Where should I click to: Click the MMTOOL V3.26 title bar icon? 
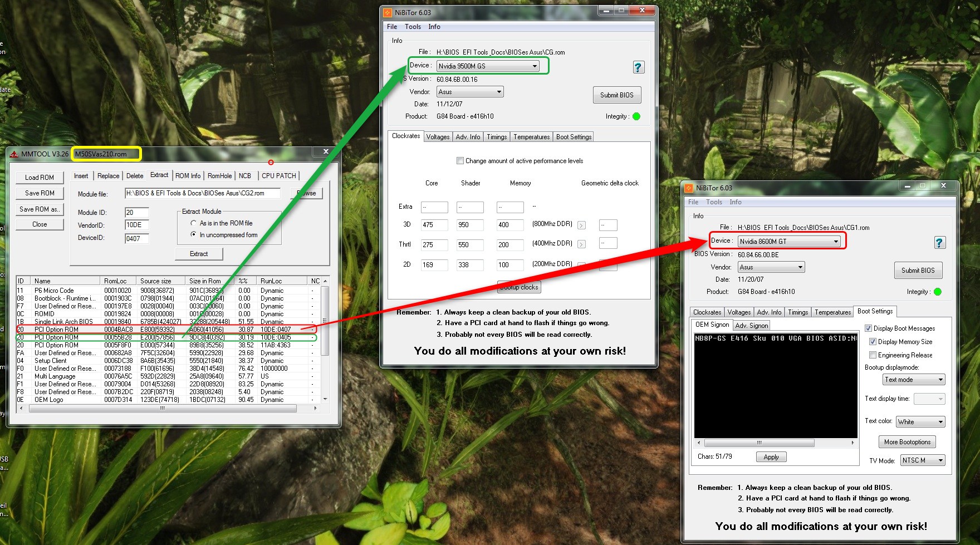click(x=14, y=154)
